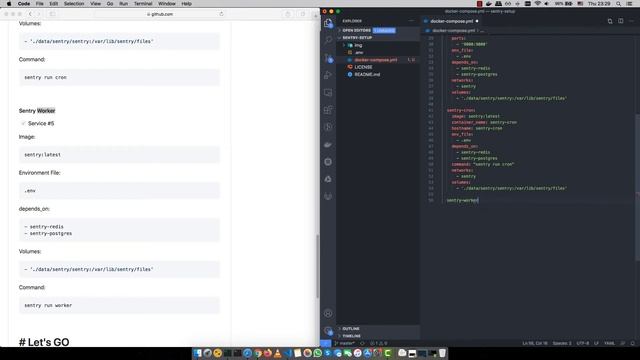Click the 'sentry run cron' code block

pos(119,77)
